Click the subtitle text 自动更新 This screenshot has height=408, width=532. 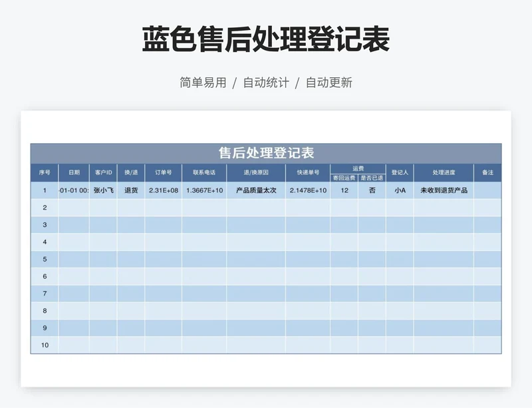tap(329, 83)
